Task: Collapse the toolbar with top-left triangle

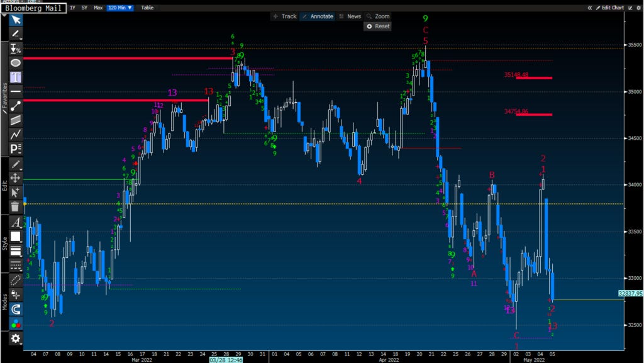Action: click(4, 15)
